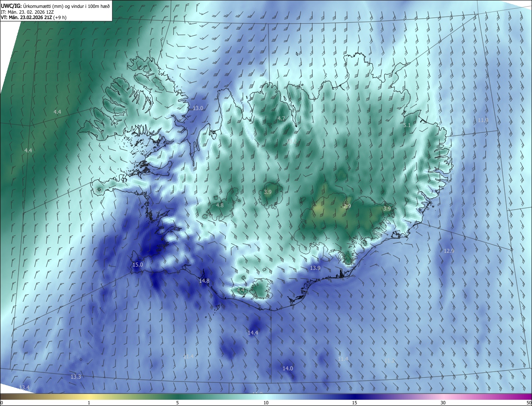Viewport: 532px width, 406px height.
Task: Click the 50 tick on the legend
Action: click(529, 403)
